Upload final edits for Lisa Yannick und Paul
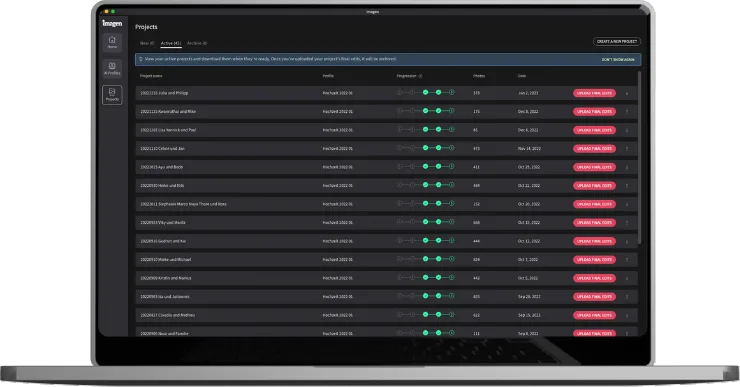740x387 pixels. (594, 130)
